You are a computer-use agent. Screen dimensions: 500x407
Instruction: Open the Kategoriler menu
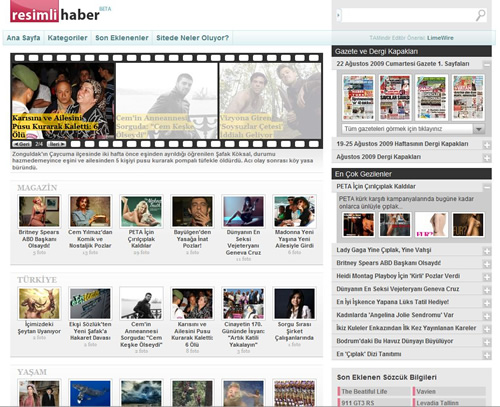(x=67, y=38)
